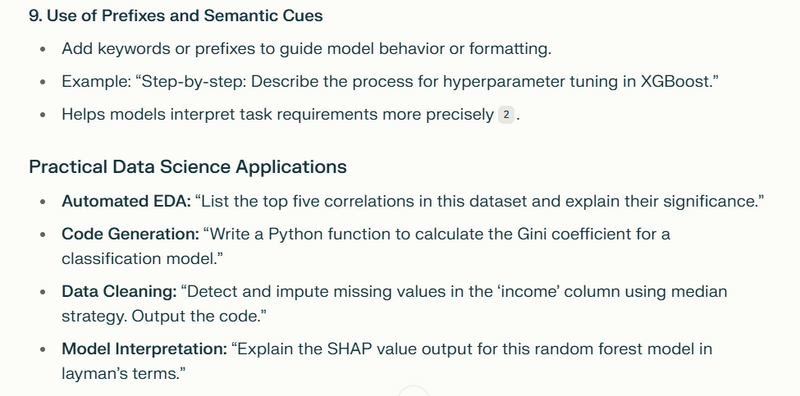The image size is (800, 396).
Task: Click the bold 'Code Generation:' label
Action: coord(131,234)
